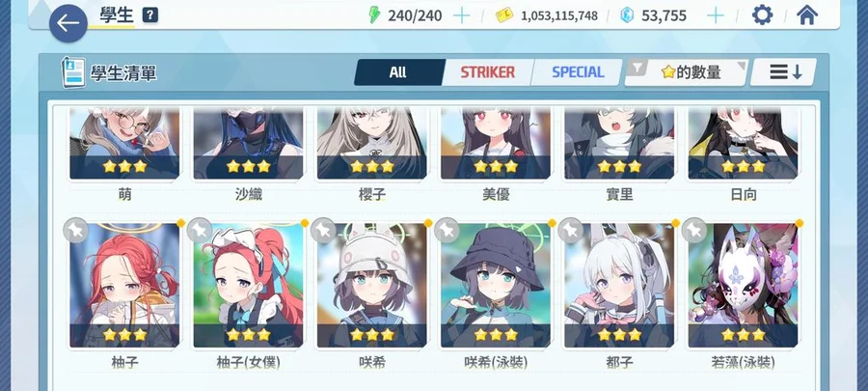868x391 pixels.
Task: Switch the sort order with the arrow button
Action: (x=783, y=72)
